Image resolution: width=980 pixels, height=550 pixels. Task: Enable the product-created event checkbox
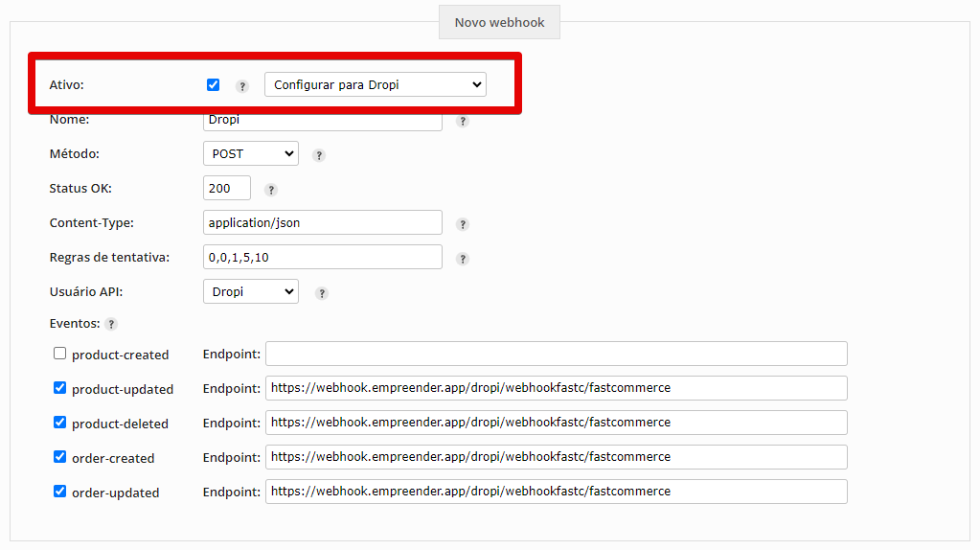click(x=59, y=354)
